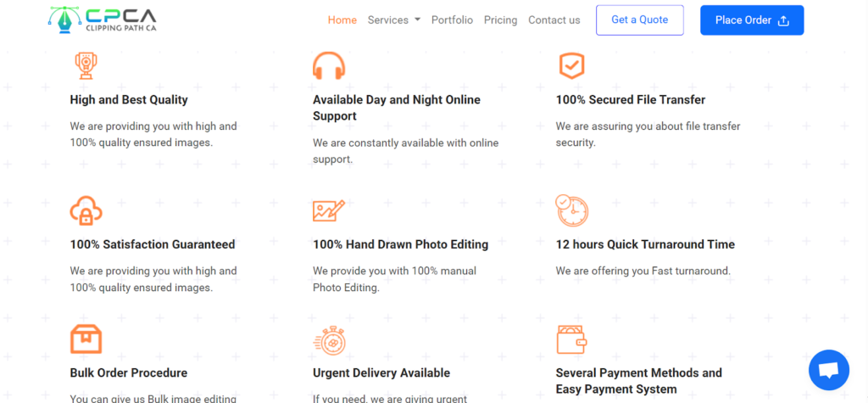
Task: Click the CPCA Clipping Path CA logo
Action: [x=103, y=20]
